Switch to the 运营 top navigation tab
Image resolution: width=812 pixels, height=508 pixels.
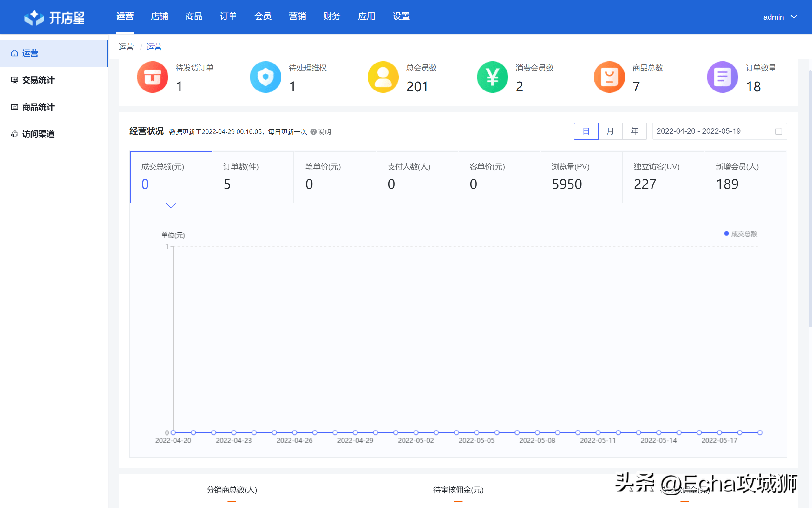point(125,17)
